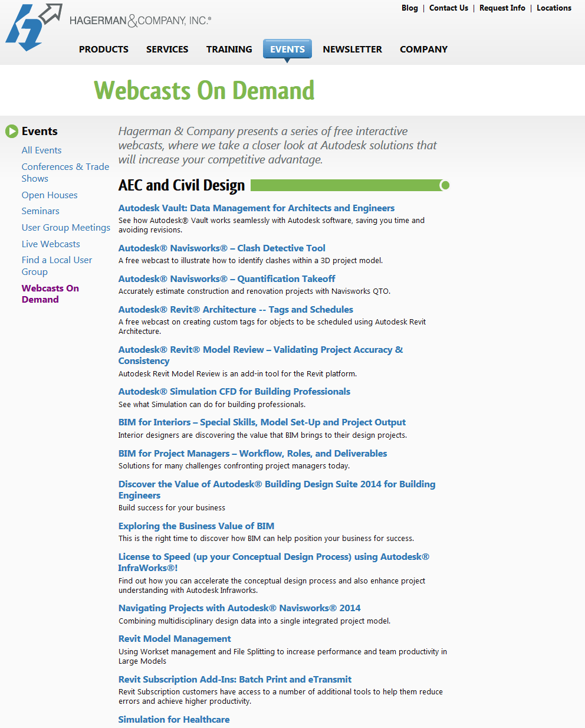Open the PRODUCTS menu
585x728 pixels.
[103, 50]
